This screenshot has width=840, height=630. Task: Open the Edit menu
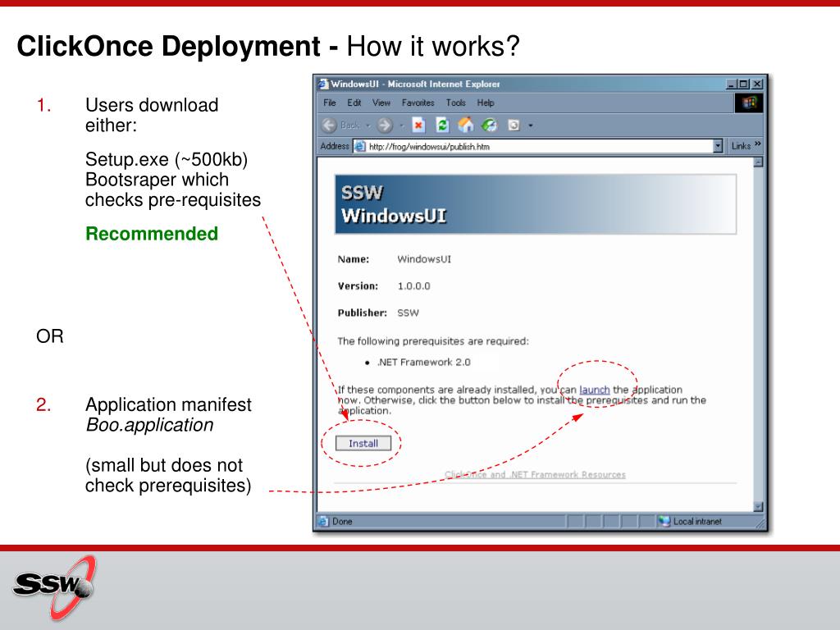[x=354, y=103]
